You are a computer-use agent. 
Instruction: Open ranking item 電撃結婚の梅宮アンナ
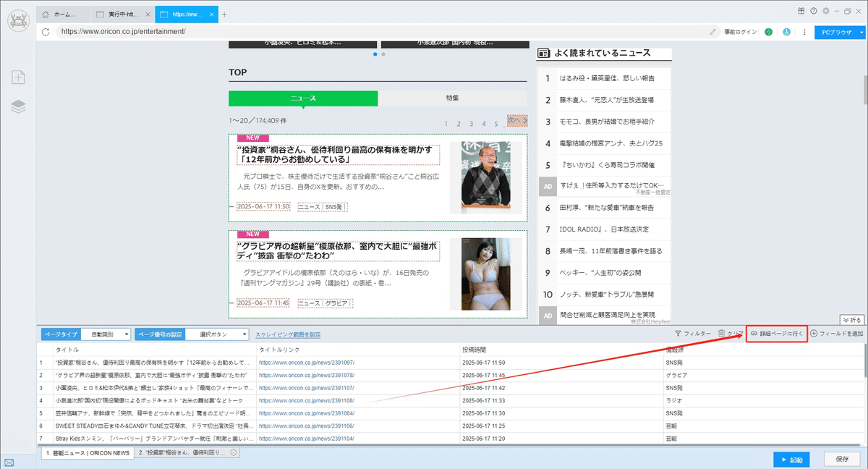pyautogui.click(x=610, y=143)
